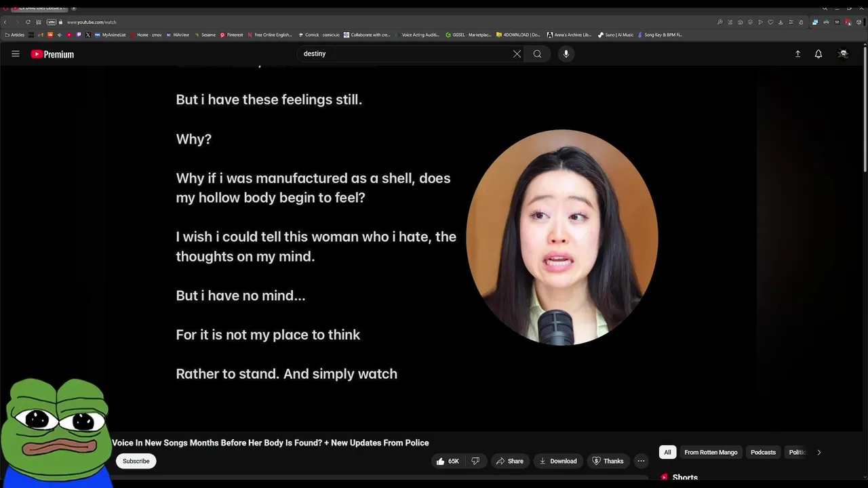
Task: Open the Home - zmov bookmark
Action: coord(146,35)
